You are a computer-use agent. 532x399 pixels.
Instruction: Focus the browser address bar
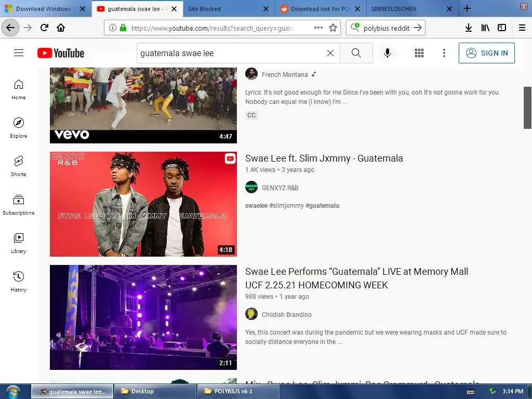(x=212, y=28)
